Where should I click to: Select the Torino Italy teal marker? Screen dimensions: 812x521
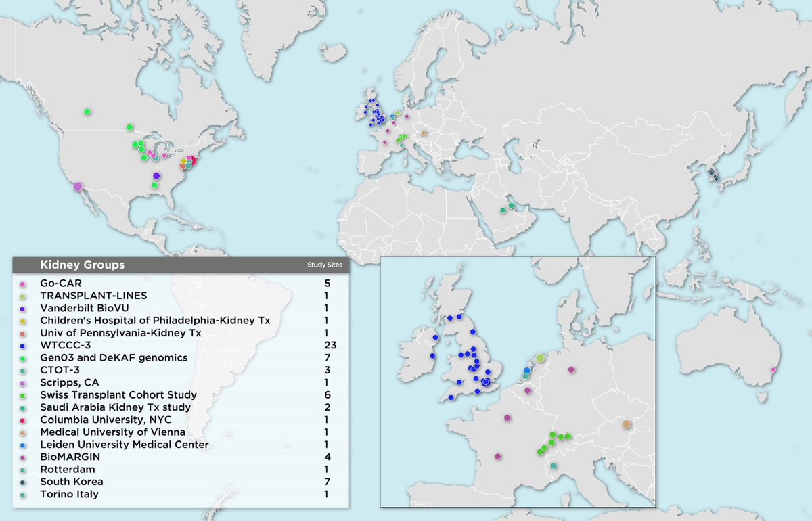click(x=553, y=466)
